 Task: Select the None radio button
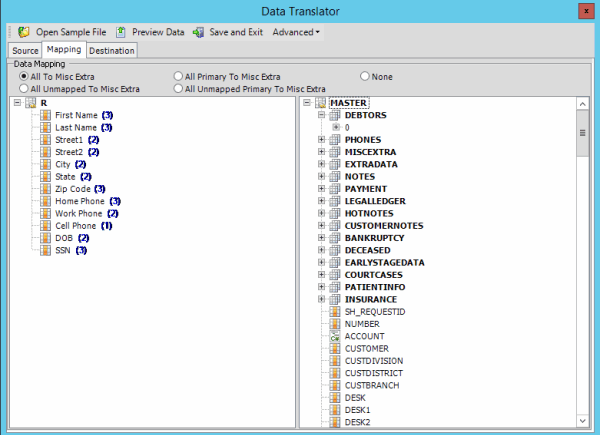tap(364, 76)
